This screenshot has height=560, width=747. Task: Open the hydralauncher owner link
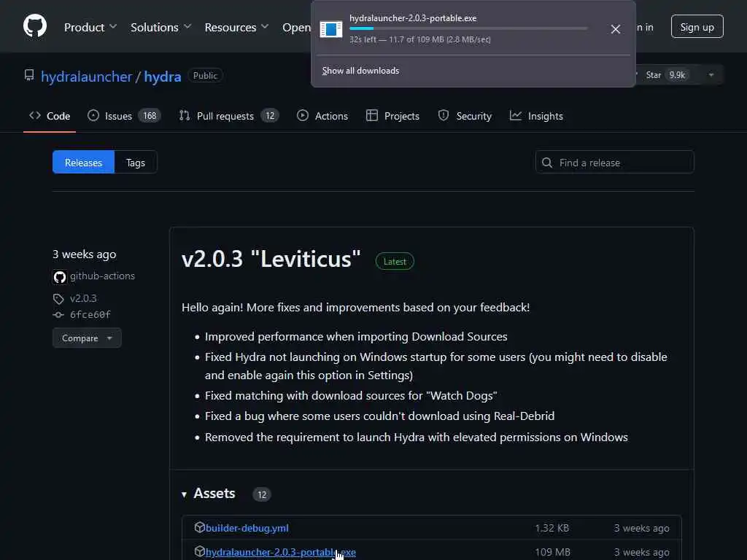pos(86,77)
